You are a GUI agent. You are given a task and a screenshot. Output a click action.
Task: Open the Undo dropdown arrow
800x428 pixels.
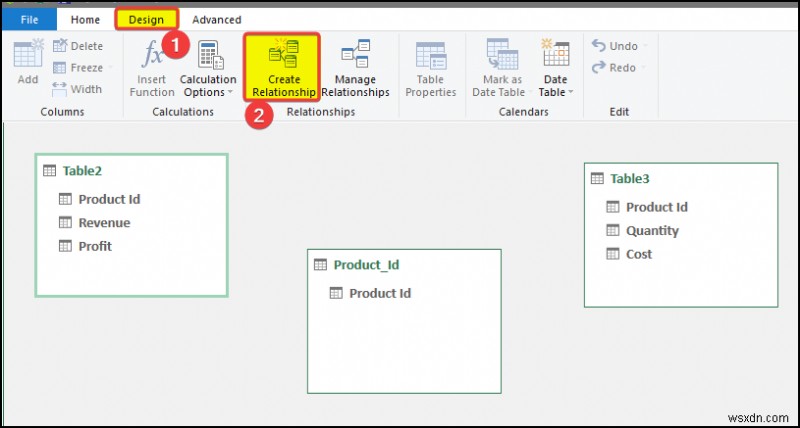pyautogui.click(x=645, y=46)
